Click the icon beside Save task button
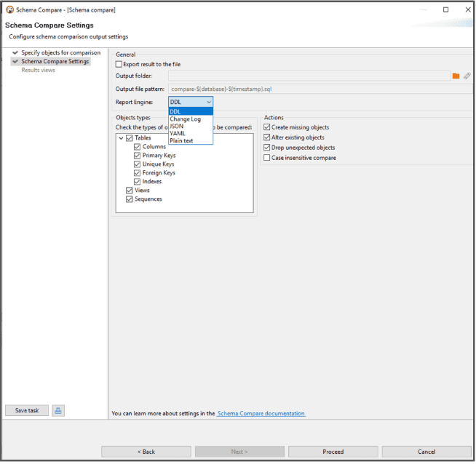The width and height of the screenshot is (476, 464). (58, 411)
